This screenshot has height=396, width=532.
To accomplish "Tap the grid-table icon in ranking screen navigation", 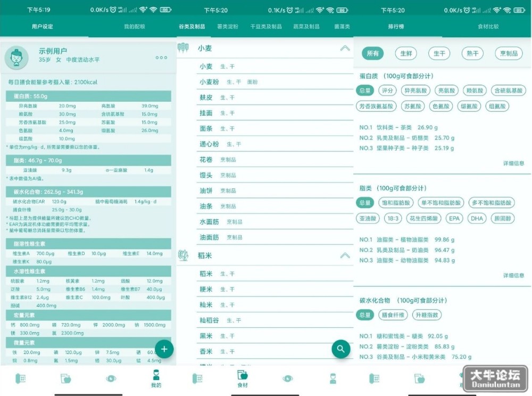I will (x=374, y=378).
